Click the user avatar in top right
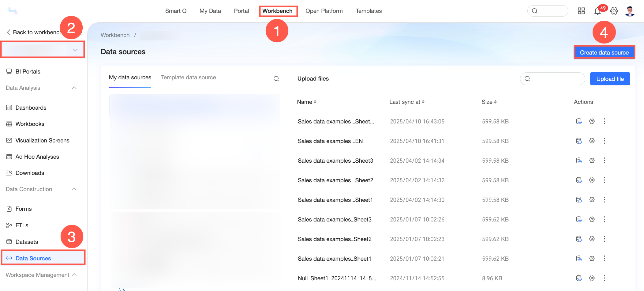 tap(630, 11)
